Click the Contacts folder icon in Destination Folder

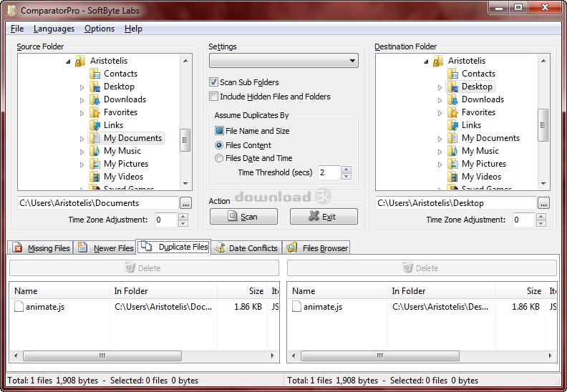pyautogui.click(x=452, y=74)
